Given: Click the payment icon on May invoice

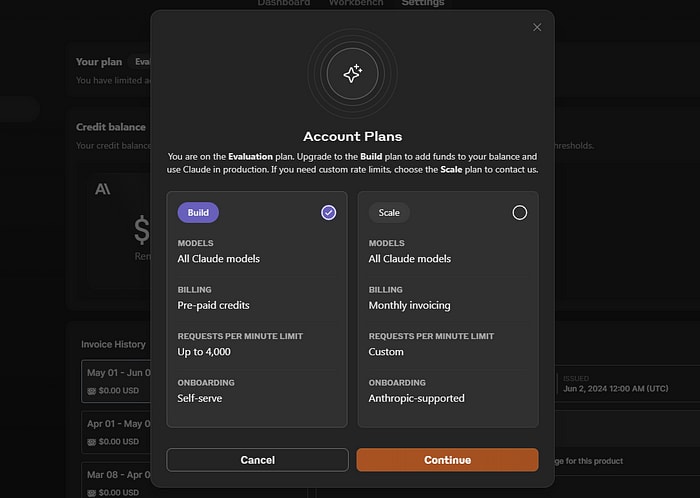Looking at the screenshot, I should tap(92, 391).
